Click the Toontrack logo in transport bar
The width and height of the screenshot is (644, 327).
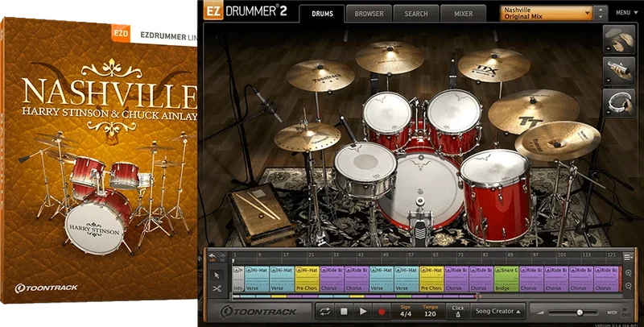[258, 312]
